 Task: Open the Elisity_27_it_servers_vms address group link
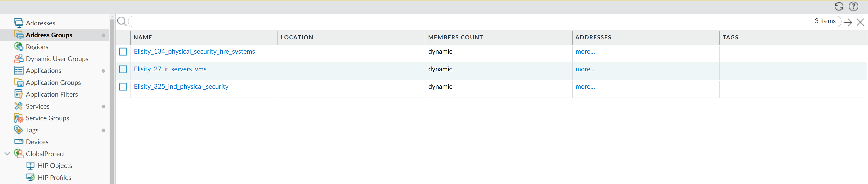tap(170, 69)
